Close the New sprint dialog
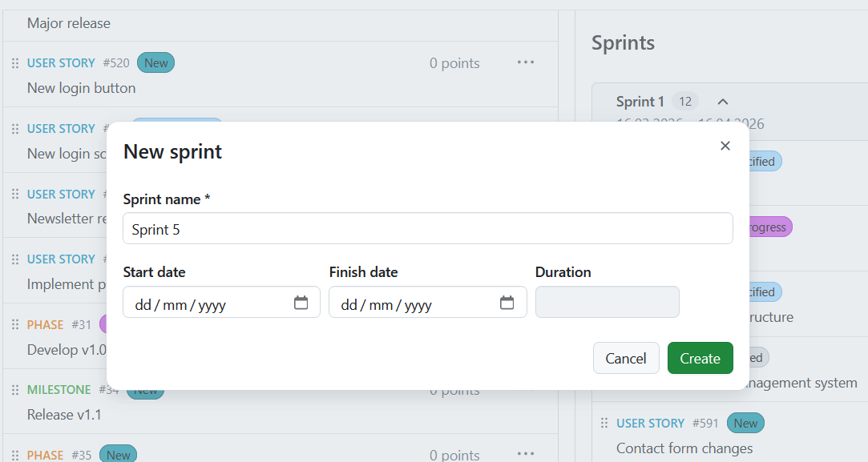The width and height of the screenshot is (868, 462). (x=725, y=146)
